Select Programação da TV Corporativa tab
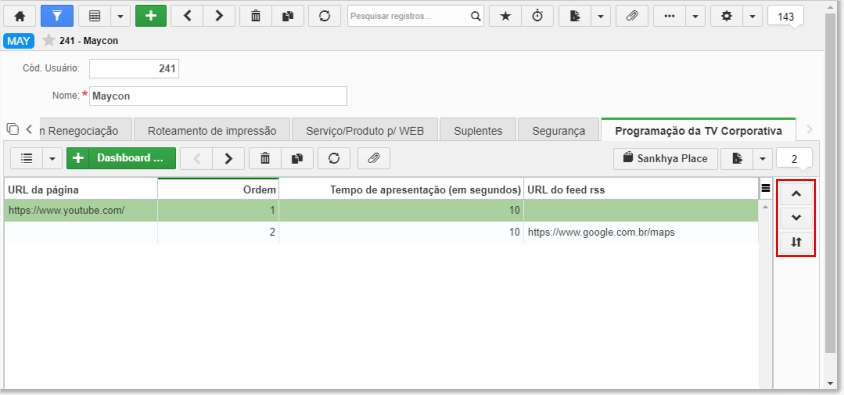This screenshot has width=844, height=395. pos(699,131)
